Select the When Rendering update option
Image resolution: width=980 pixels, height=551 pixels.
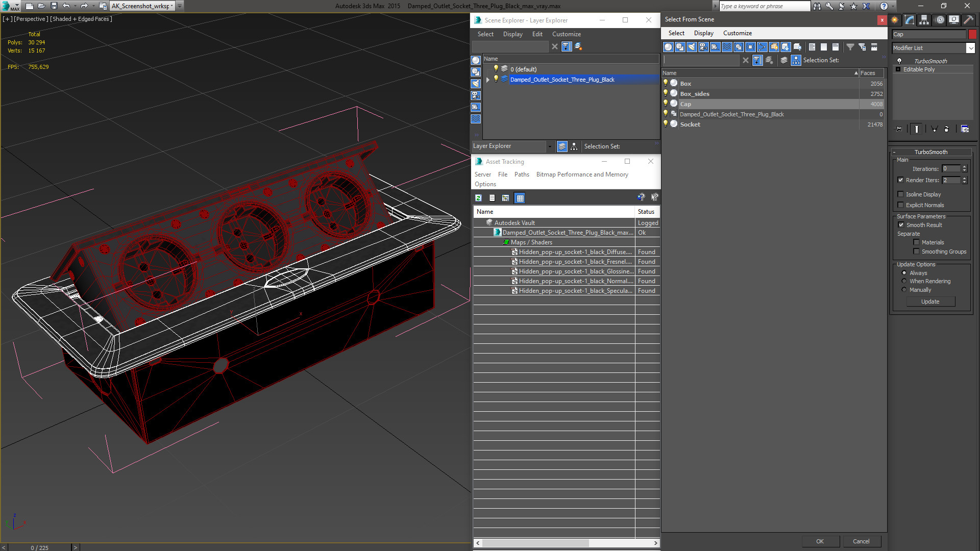(904, 281)
